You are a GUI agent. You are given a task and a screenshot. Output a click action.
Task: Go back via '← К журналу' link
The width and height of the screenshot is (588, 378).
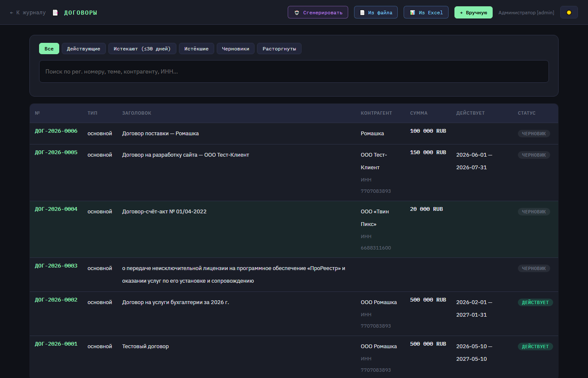28,13
